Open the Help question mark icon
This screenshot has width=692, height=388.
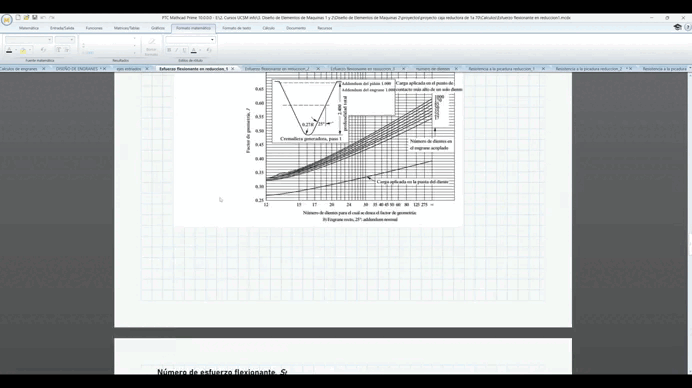(x=687, y=27)
